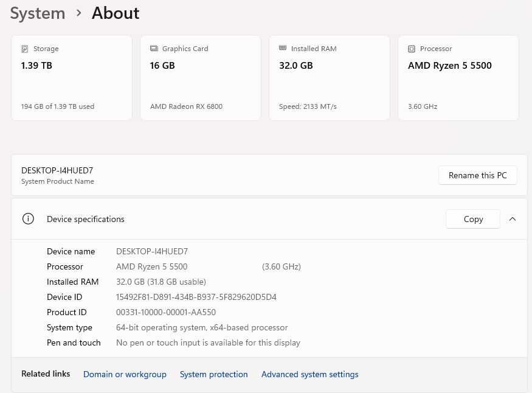Viewport: 532px width, 393px height.
Task: Click the DESKTOP-I4HUED7 PC name heading
Action: (x=57, y=170)
